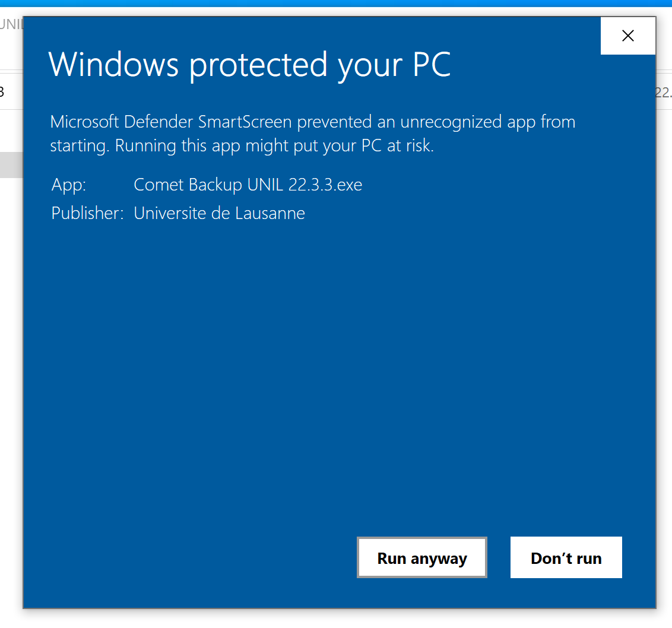Close the SmartScreen dialog with X

pos(627,36)
